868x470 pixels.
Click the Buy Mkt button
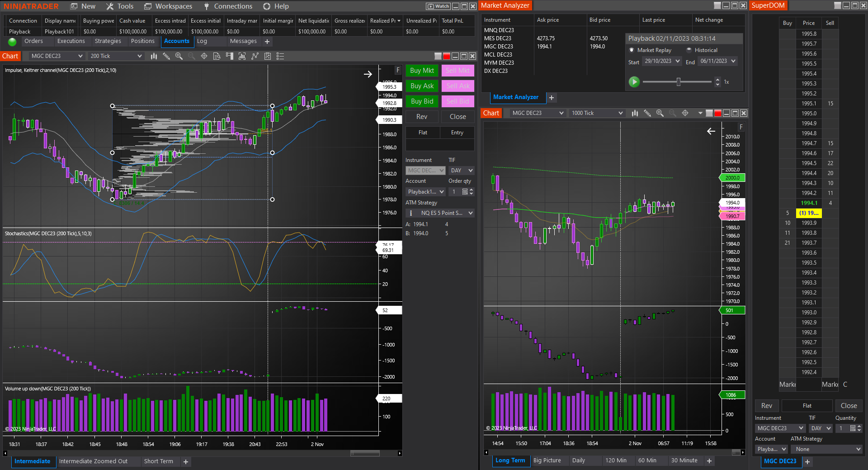[422, 71]
